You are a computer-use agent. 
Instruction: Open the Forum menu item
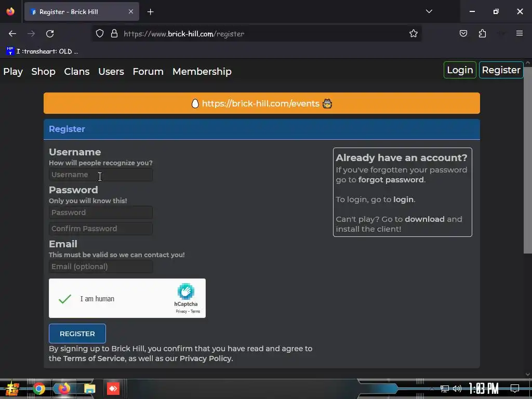[x=148, y=72]
